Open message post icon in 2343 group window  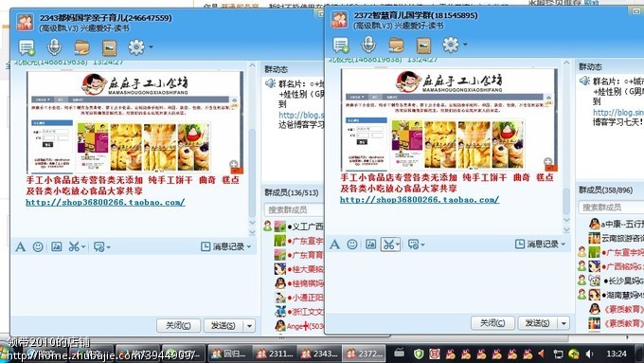[27, 47]
